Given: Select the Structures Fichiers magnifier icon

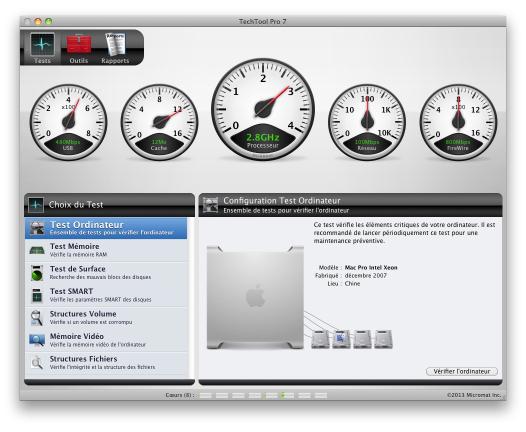Looking at the screenshot, I should [x=37, y=363].
